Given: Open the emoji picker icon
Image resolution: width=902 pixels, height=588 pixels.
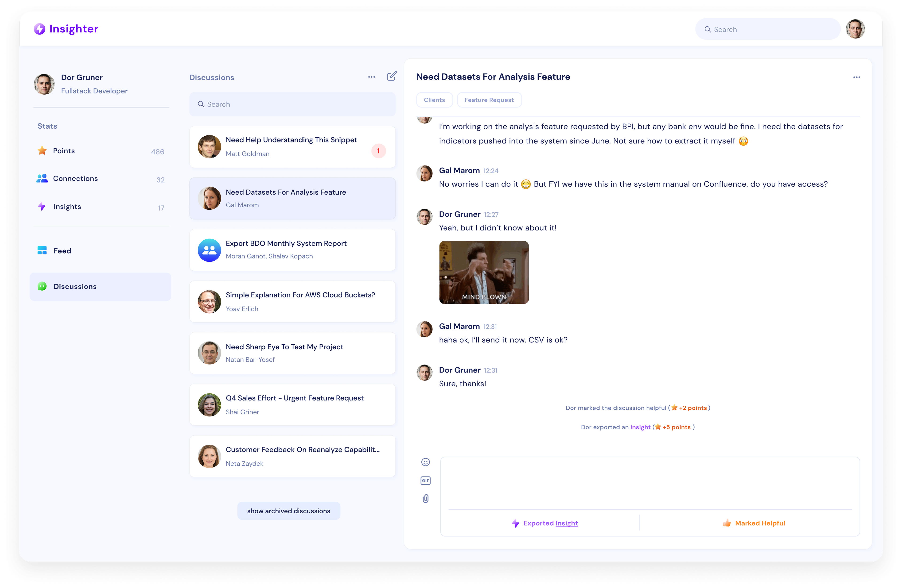Looking at the screenshot, I should [425, 462].
